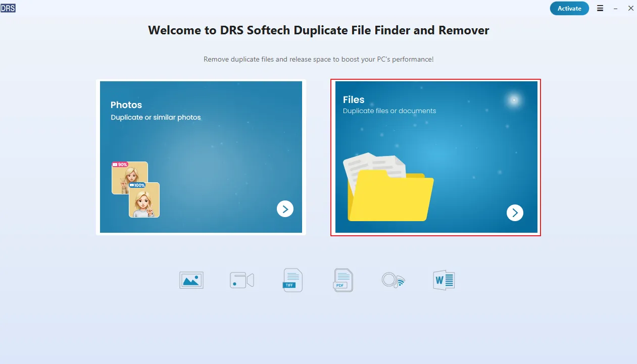The image size is (637, 364).
Task: Click the 100% duplicate photo thumbnail
Action: 144,200
